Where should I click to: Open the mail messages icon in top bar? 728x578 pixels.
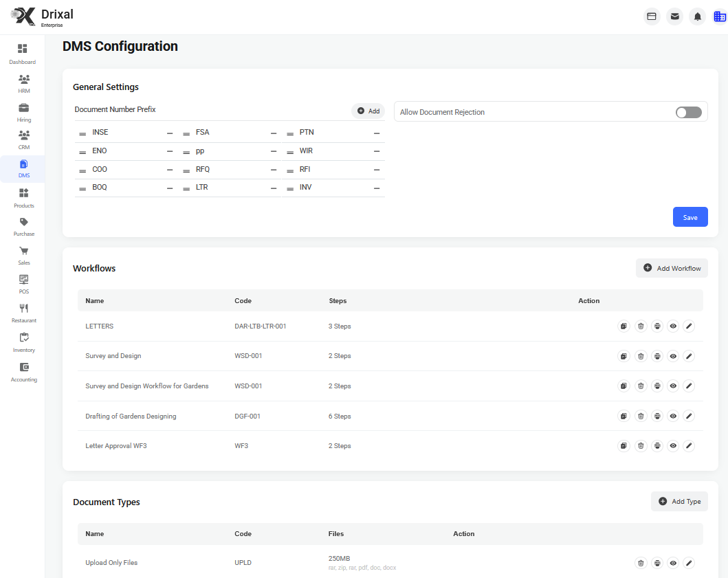pyautogui.click(x=674, y=16)
